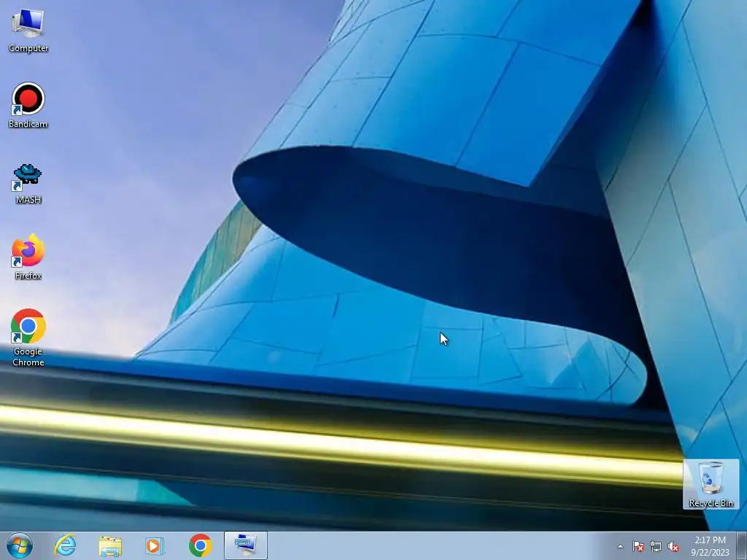Select the 'Bandicam' label text
The width and height of the screenshot is (747, 560).
tap(28, 124)
